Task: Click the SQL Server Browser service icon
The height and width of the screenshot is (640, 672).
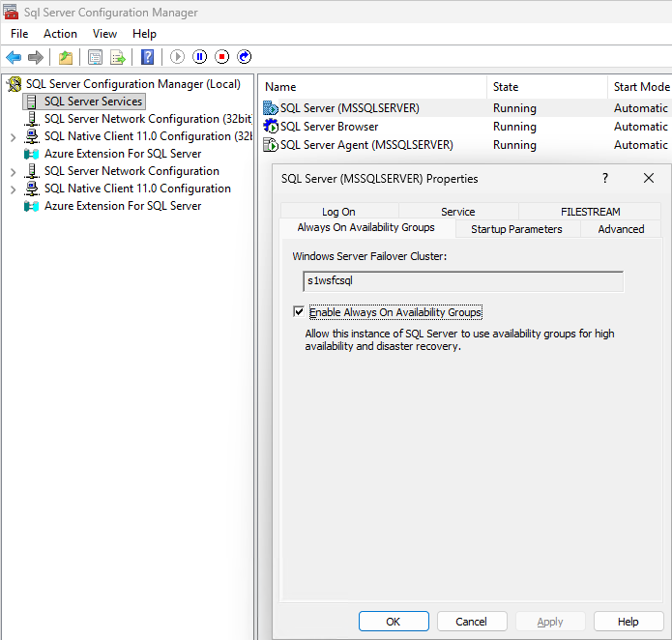Action: (x=271, y=127)
